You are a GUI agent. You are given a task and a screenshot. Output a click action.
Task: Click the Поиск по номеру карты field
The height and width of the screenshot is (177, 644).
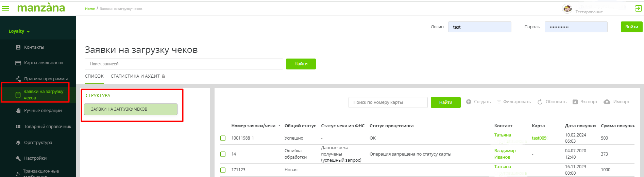pos(388,102)
